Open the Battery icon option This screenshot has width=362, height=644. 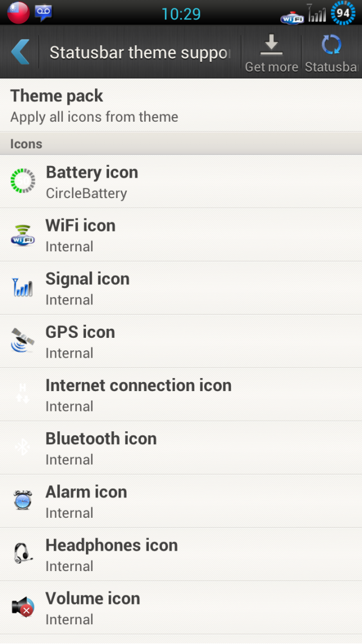coord(181,181)
